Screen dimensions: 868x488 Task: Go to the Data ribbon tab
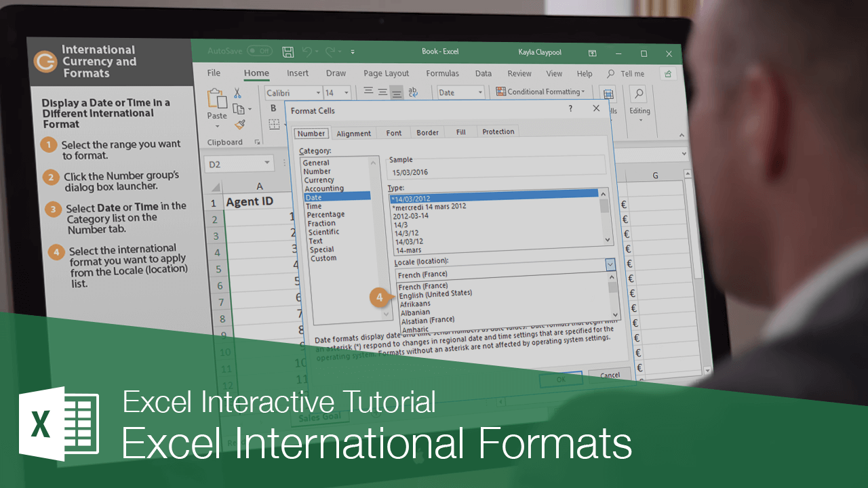(x=484, y=73)
